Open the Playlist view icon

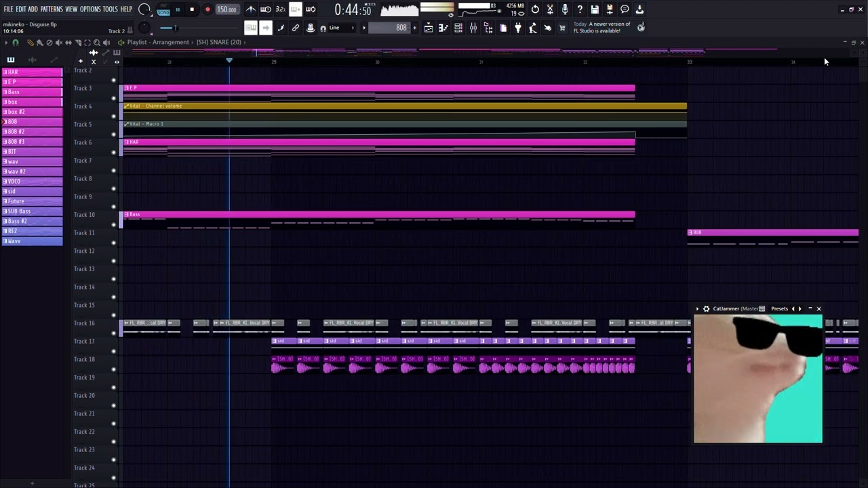point(429,28)
